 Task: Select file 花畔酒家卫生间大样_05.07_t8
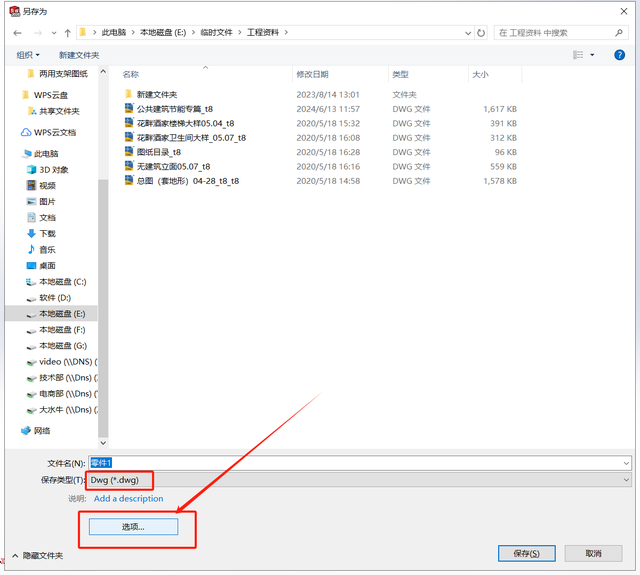click(x=320, y=138)
